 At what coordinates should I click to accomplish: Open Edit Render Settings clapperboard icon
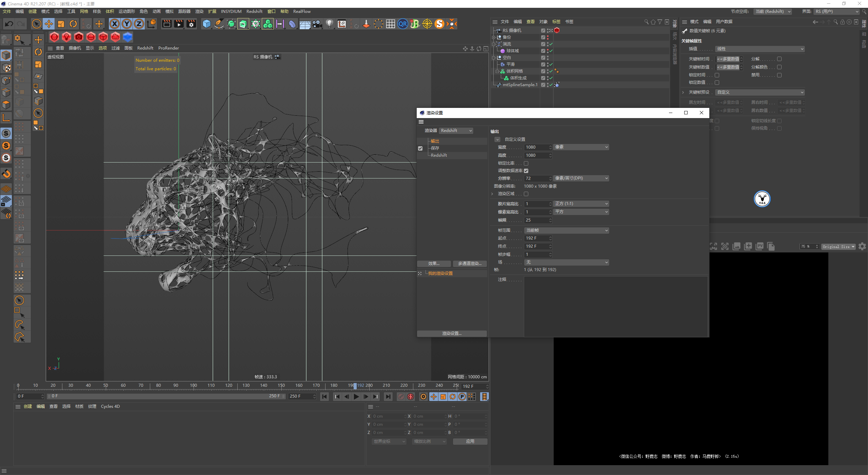point(191,24)
